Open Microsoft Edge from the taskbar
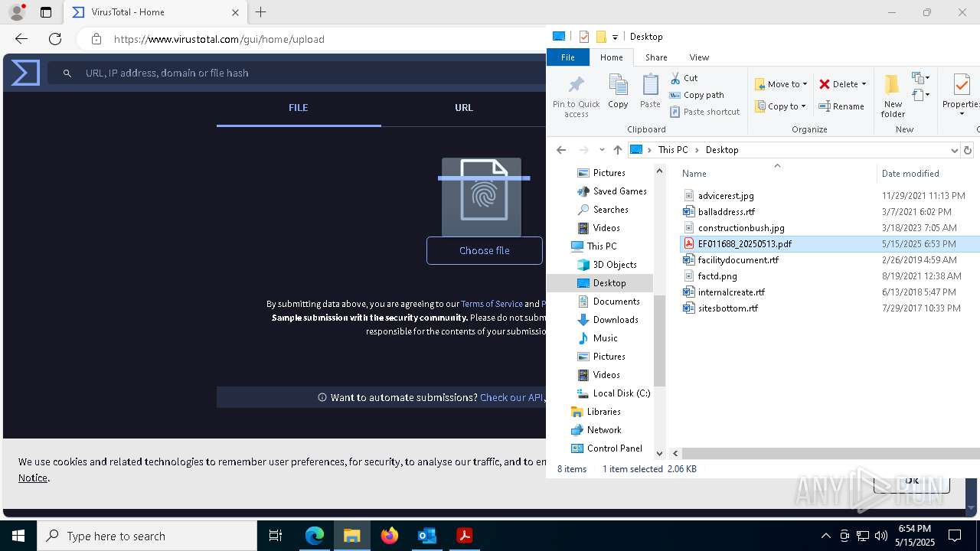This screenshot has height=551, width=980. [x=315, y=536]
